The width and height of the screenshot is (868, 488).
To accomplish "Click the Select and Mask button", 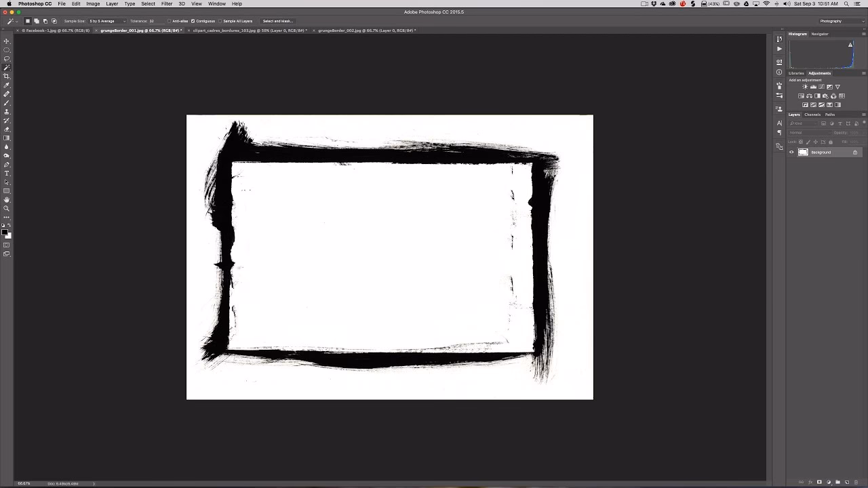I will coord(277,21).
